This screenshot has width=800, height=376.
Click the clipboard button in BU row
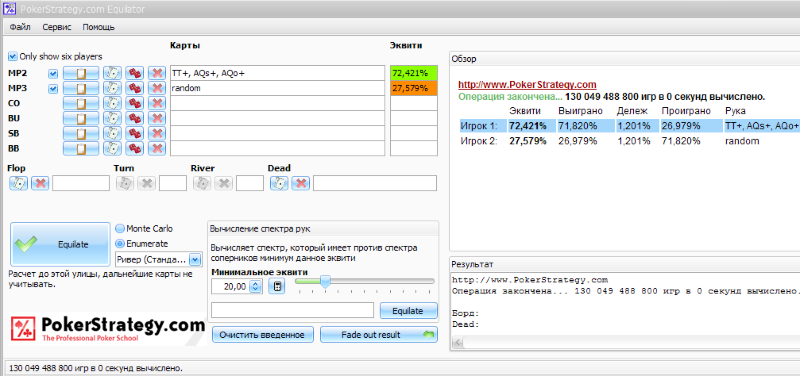[x=81, y=118]
